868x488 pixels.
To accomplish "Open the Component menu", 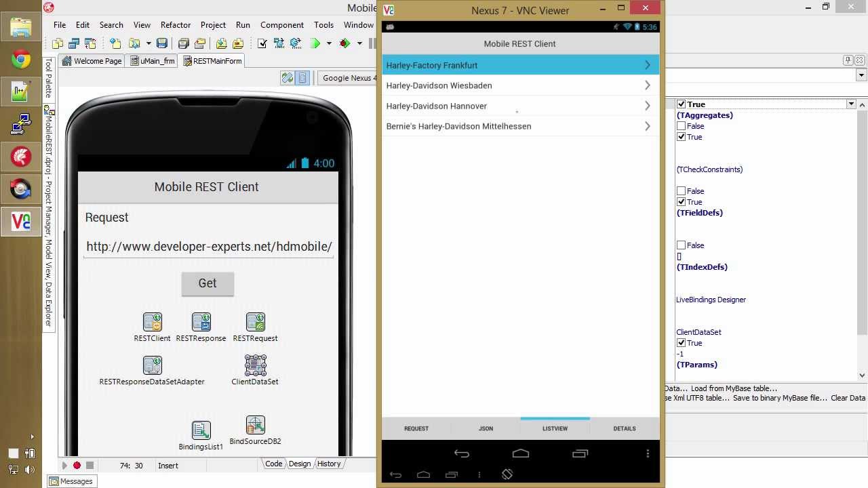I will (282, 24).
